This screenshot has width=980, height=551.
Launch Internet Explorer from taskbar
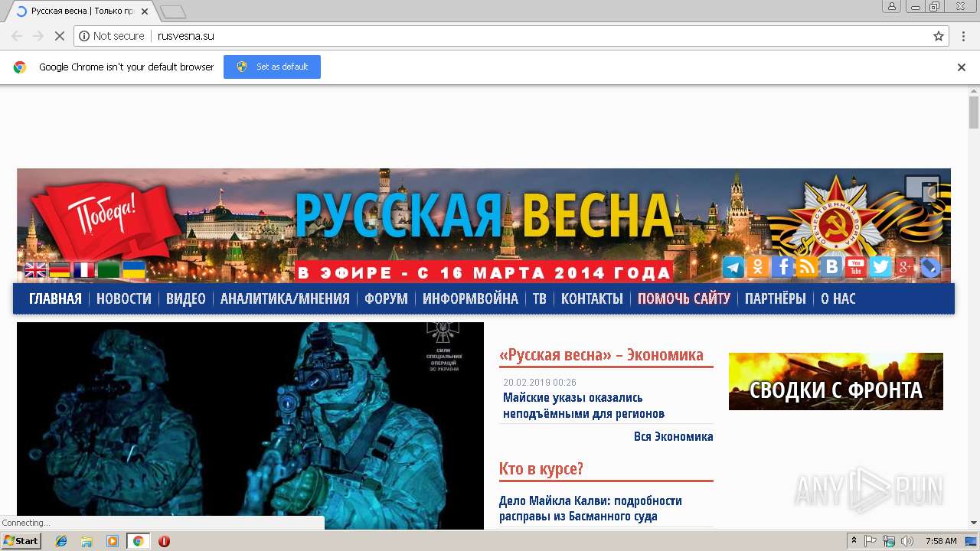[61, 541]
